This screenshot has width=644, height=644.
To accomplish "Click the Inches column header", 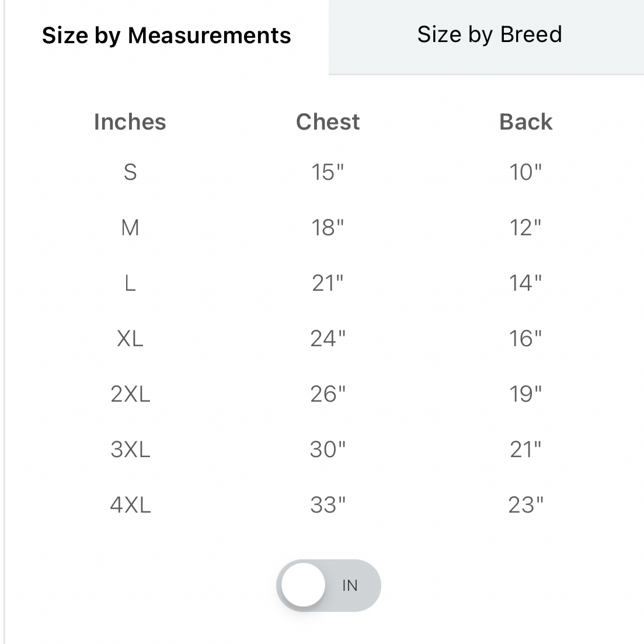I will coord(130,122).
